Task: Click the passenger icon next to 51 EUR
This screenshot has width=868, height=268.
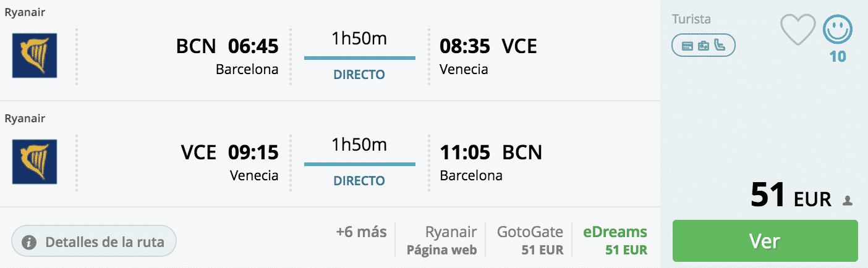Action: [x=847, y=201]
